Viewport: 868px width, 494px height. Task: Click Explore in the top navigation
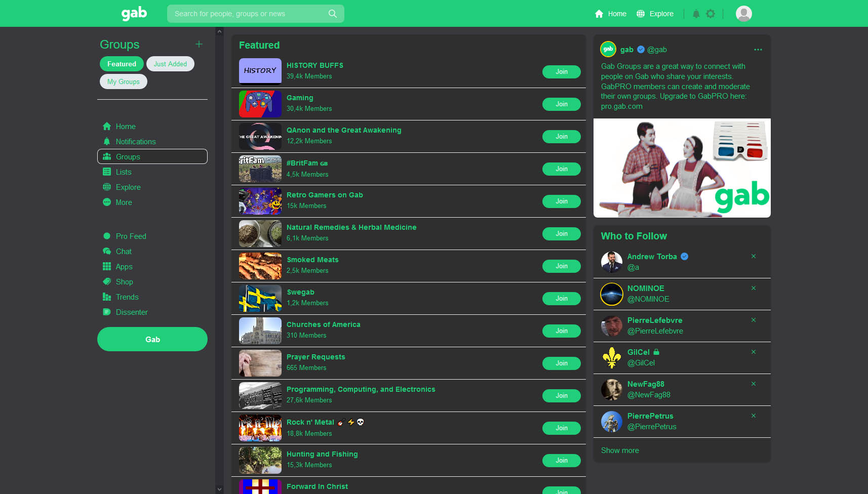(x=655, y=14)
